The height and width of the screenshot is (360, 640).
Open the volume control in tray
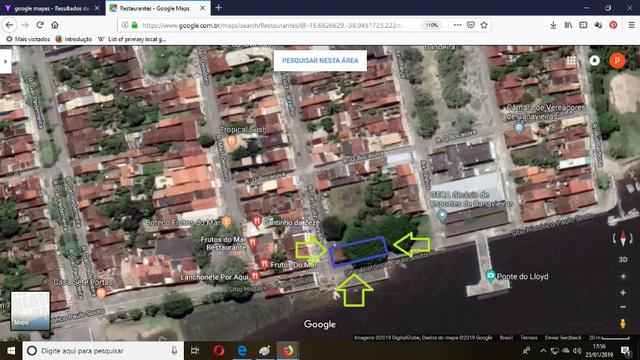click(577, 351)
